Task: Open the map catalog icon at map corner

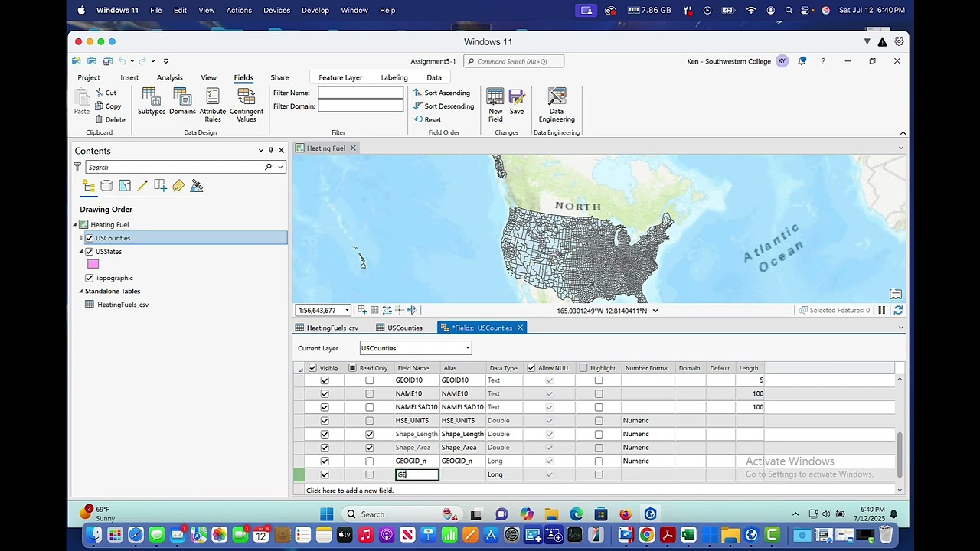Action: [x=896, y=294]
